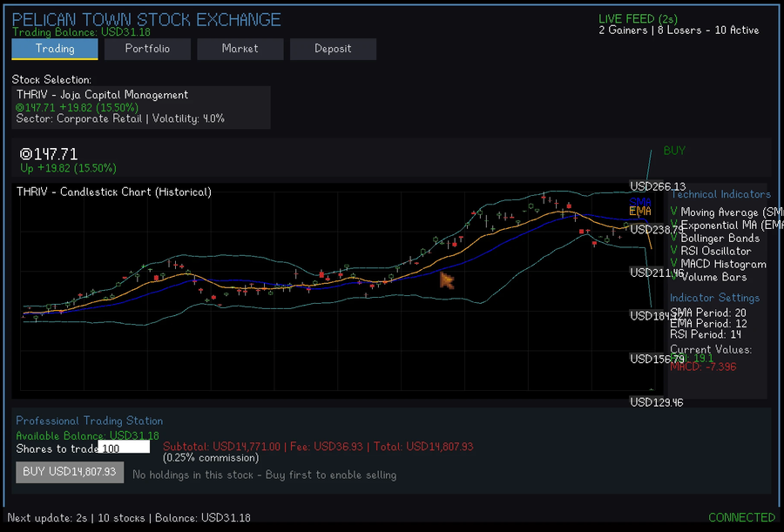Toggle the Bollinger Bands indicator

[x=714, y=238]
